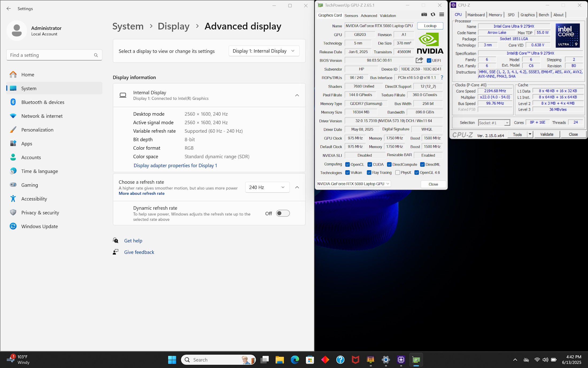Open Privacy & security settings
The height and width of the screenshot is (368, 588).
click(x=54, y=213)
